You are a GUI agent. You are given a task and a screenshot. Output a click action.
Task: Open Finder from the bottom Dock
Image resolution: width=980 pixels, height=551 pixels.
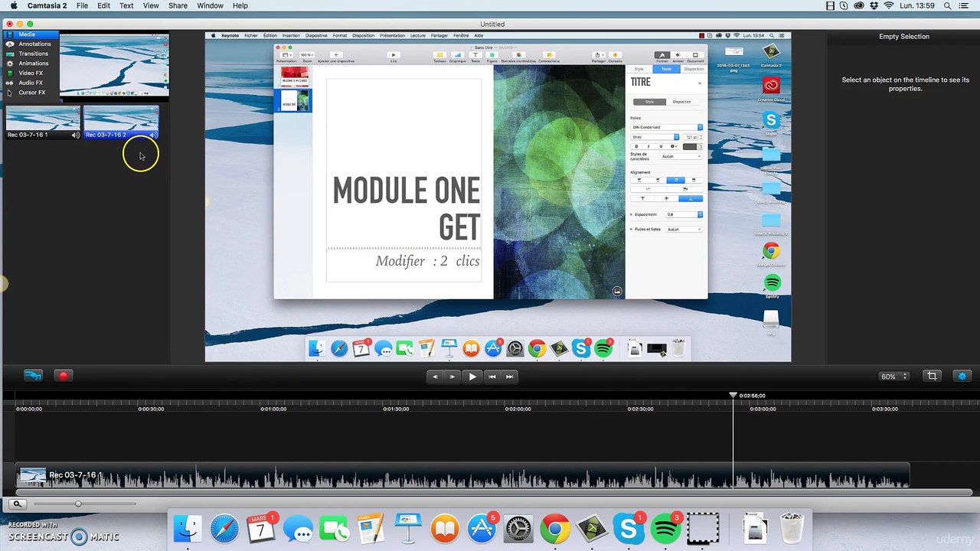[x=188, y=529]
